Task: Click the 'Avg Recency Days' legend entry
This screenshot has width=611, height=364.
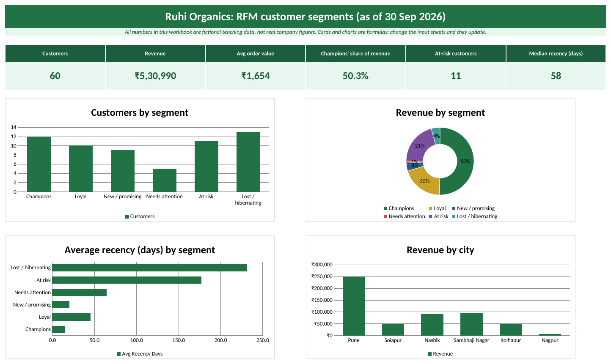Action: click(140, 354)
